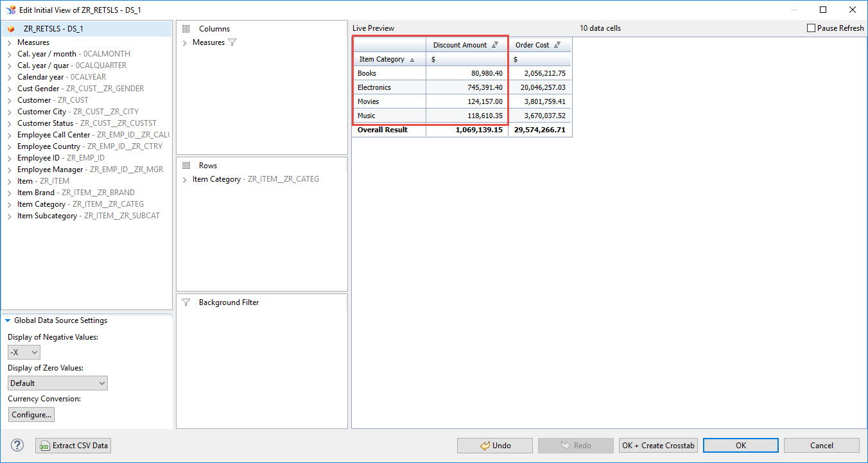Click the ZR_RETSLS data source cube icon

point(11,29)
